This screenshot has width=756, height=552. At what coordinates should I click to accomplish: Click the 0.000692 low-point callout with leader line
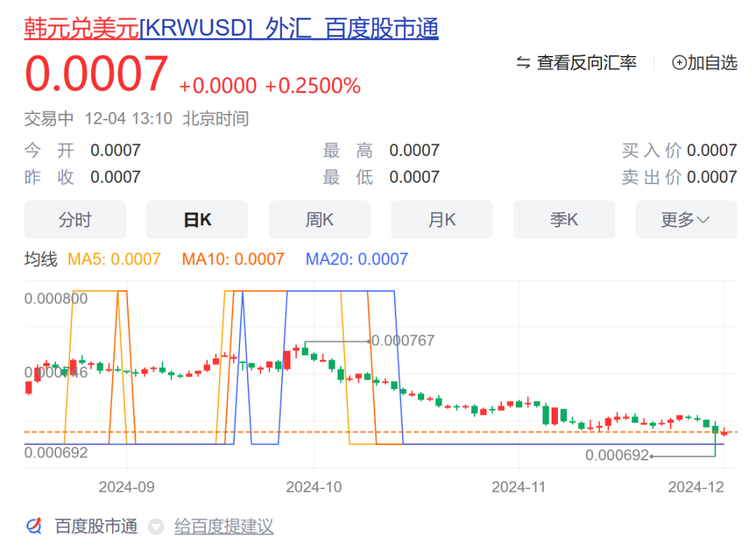pos(617,455)
